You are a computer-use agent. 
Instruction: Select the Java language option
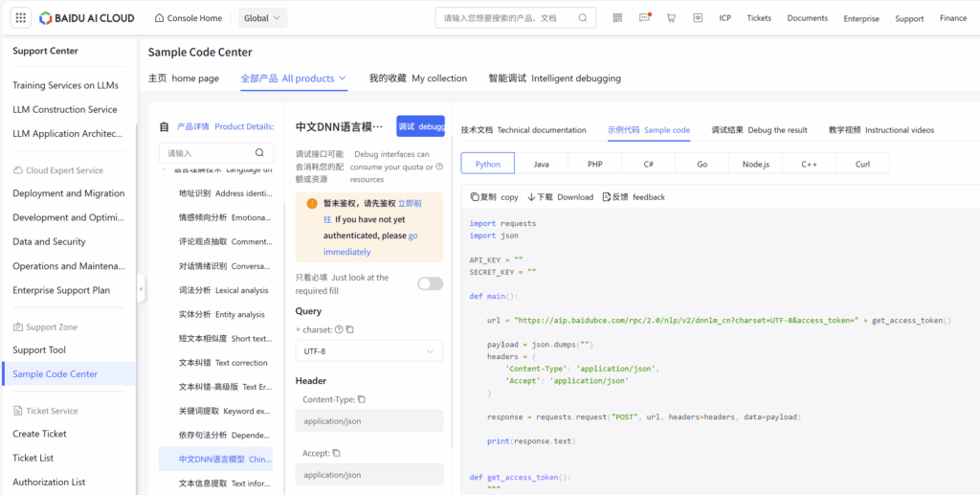[x=542, y=164]
